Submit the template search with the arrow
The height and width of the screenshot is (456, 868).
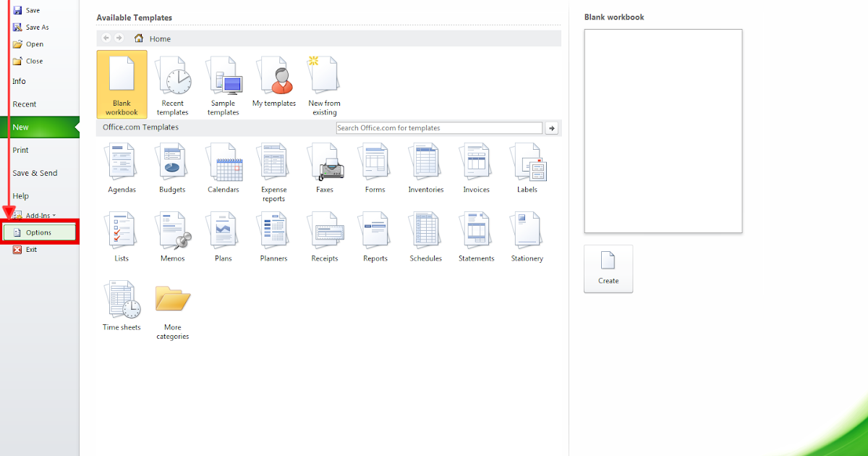click(x=551, y=127)
